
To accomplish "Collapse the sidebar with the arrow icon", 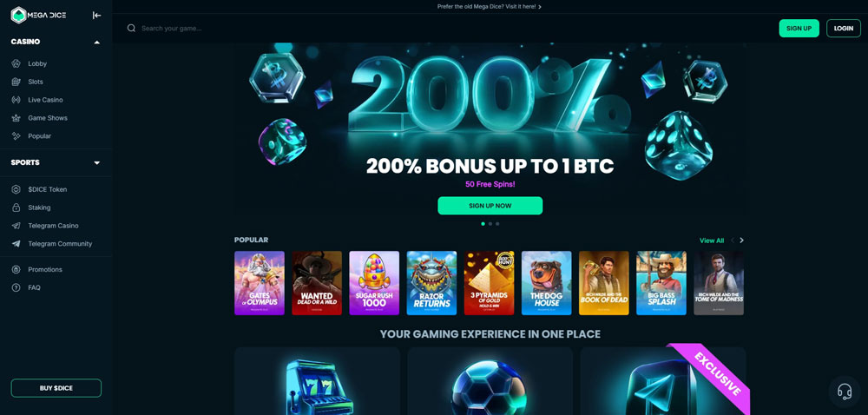I will [97, 16].
